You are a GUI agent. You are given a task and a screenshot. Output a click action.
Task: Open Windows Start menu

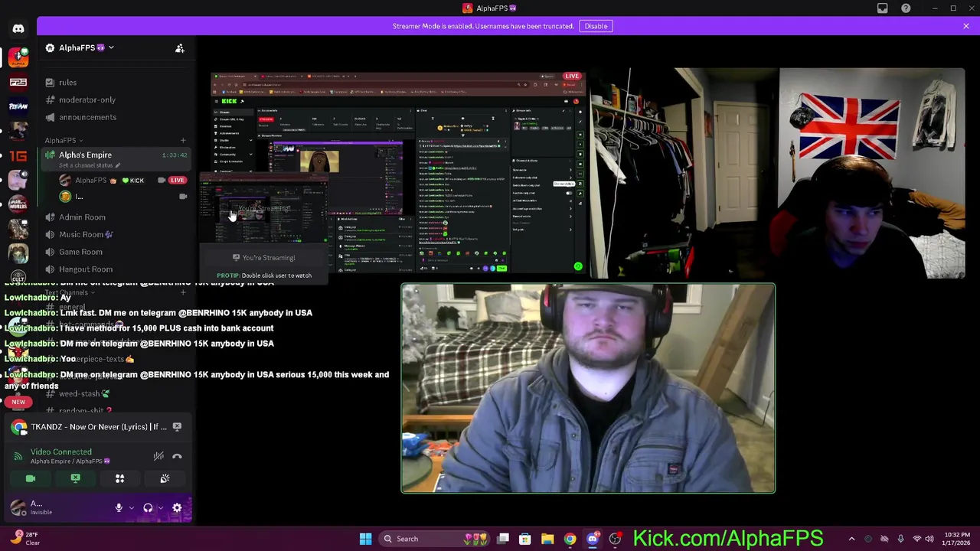[366, 539]
